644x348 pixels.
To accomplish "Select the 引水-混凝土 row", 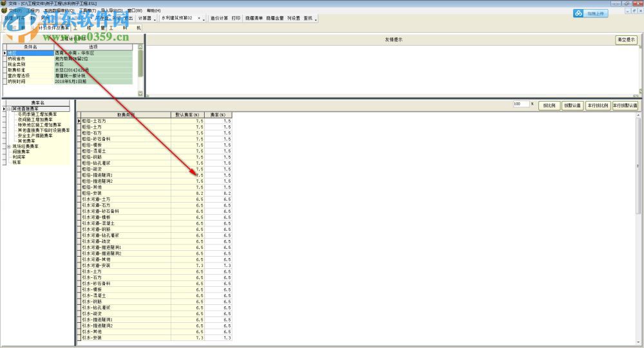I will tap(156, 296).
